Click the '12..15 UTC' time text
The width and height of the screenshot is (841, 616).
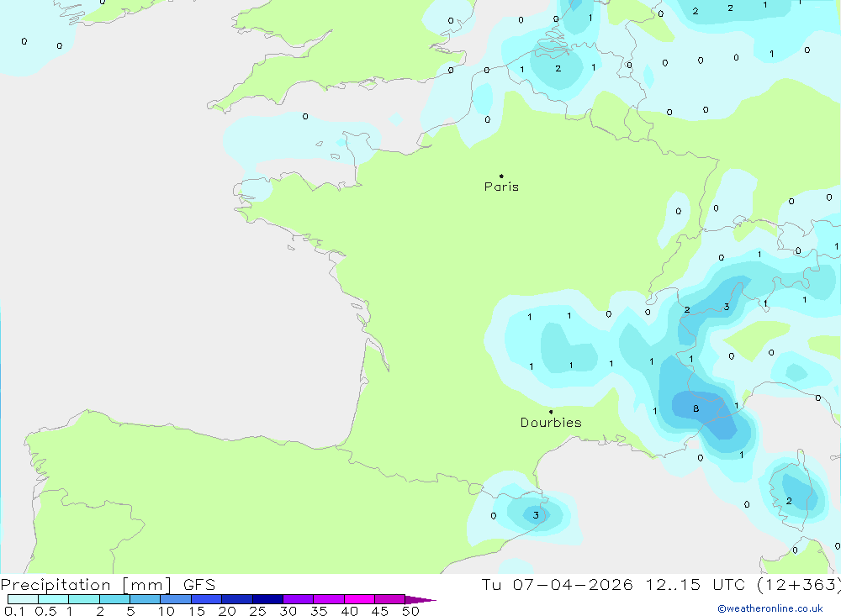(696, 584)
